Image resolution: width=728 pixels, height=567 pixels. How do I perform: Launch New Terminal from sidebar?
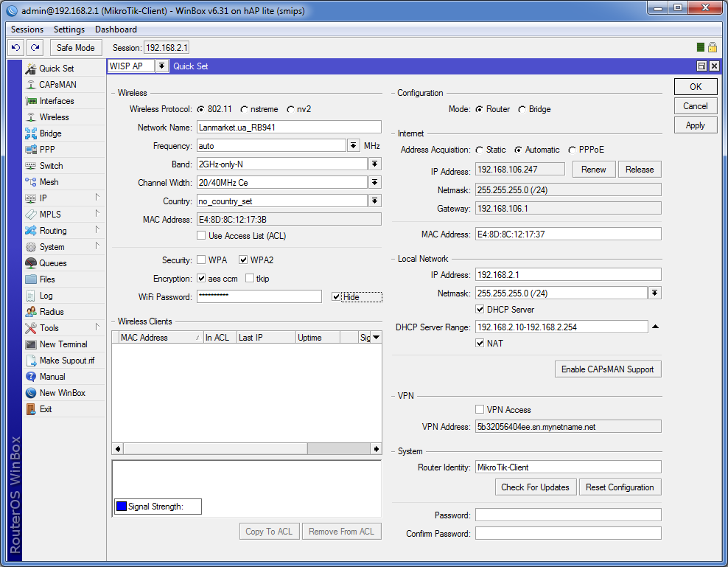point(63,344)
